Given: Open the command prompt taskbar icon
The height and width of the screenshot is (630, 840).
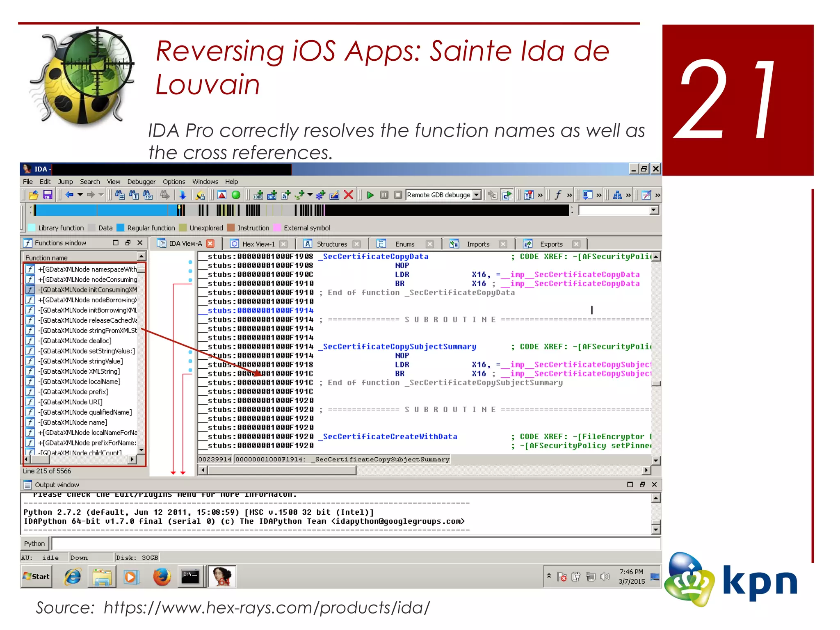Looking at the screenshot, I should point(190,577).
